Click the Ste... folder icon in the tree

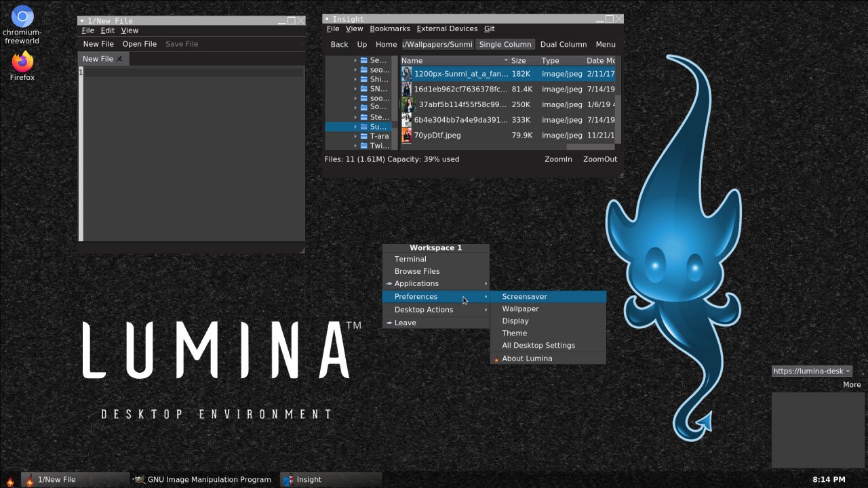point(364,117)
